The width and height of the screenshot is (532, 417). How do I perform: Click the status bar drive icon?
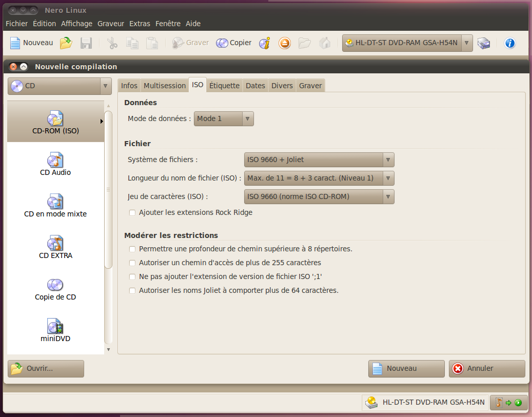(x=371, y=403)
